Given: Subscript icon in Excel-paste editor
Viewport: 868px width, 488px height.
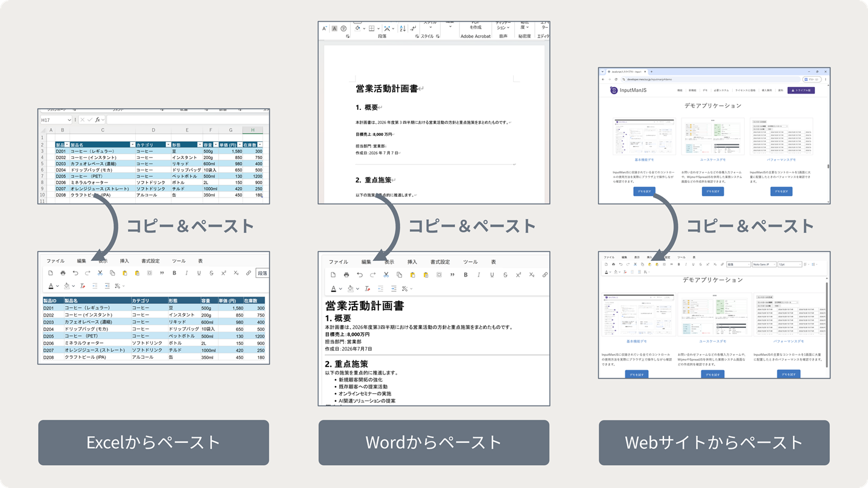Looking at the screenshot, I should [x=236, y=273].
